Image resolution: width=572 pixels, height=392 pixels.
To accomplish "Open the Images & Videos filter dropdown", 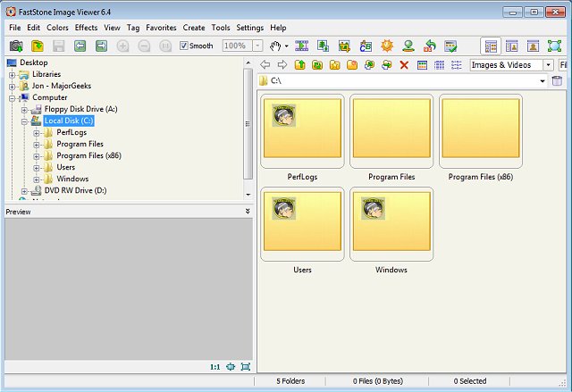I will (x=548, y=65).
